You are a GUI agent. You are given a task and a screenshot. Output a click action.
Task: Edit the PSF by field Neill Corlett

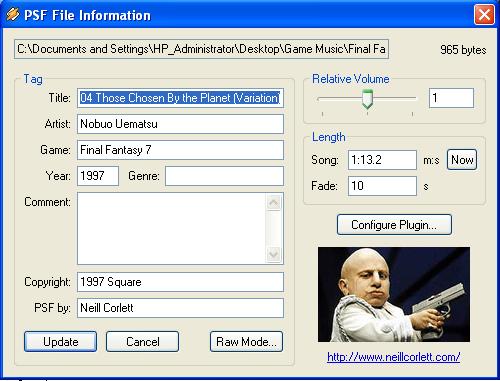pyautogui.click(x=180, y=308)
